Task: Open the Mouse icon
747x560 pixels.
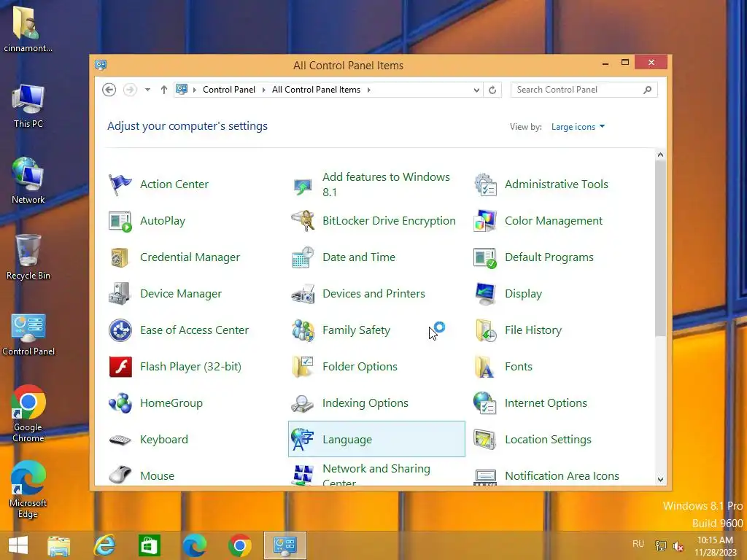Action: (x=120, y=475)
